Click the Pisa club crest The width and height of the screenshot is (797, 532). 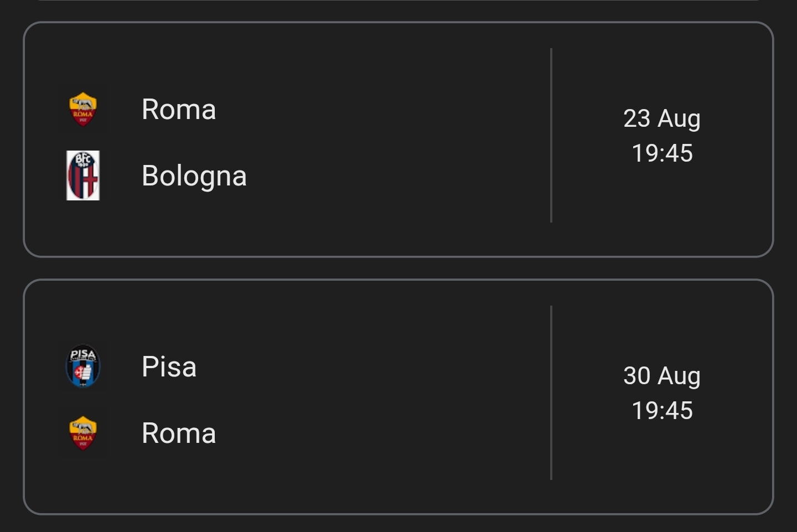[83, 366]
